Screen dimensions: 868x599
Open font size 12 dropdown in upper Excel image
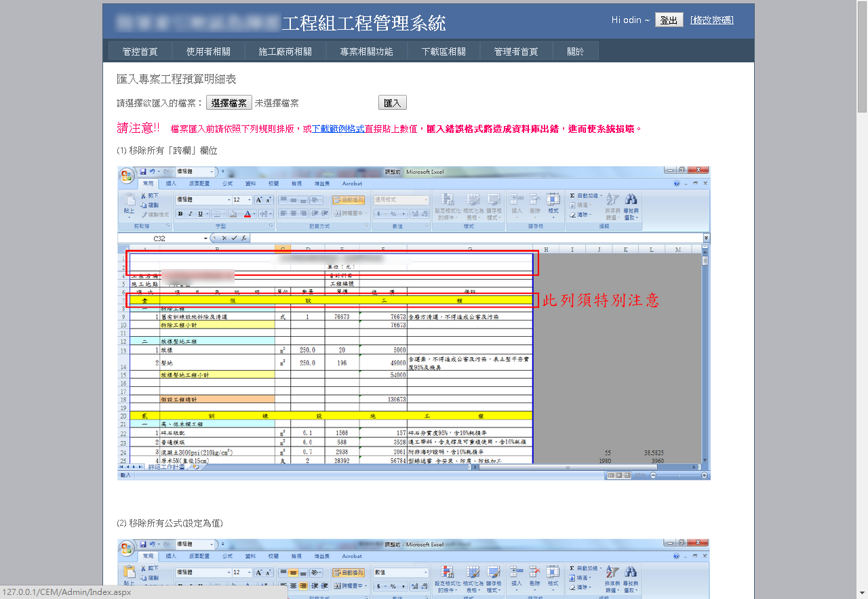click(x=249, y=200)
